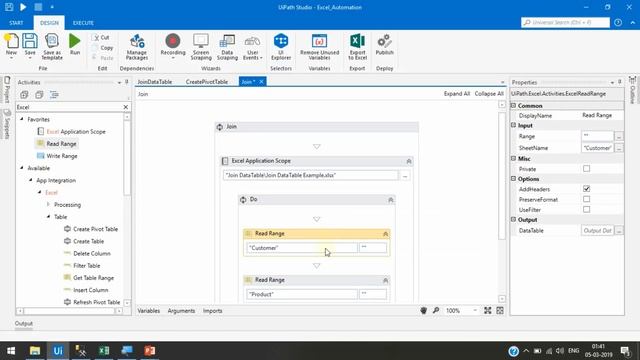Open Manage Packages

pyautogui.click(x=137, y=47)
